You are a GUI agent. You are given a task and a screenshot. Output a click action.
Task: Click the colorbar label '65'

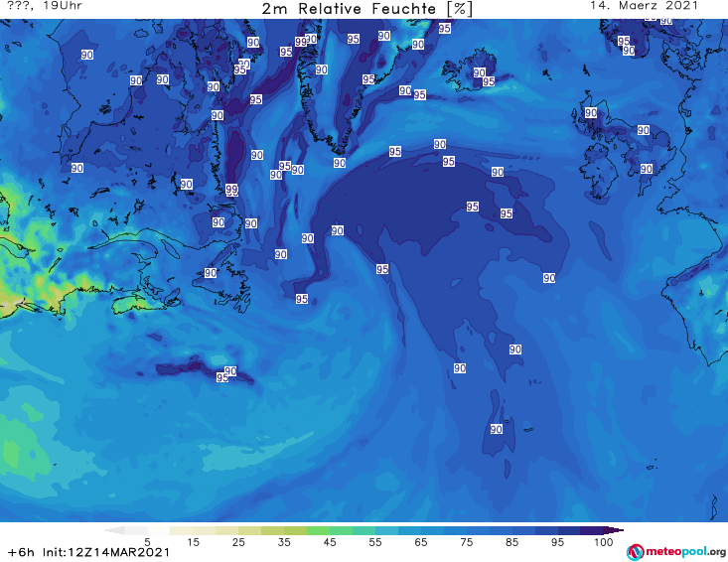click(x=421, y=542)
